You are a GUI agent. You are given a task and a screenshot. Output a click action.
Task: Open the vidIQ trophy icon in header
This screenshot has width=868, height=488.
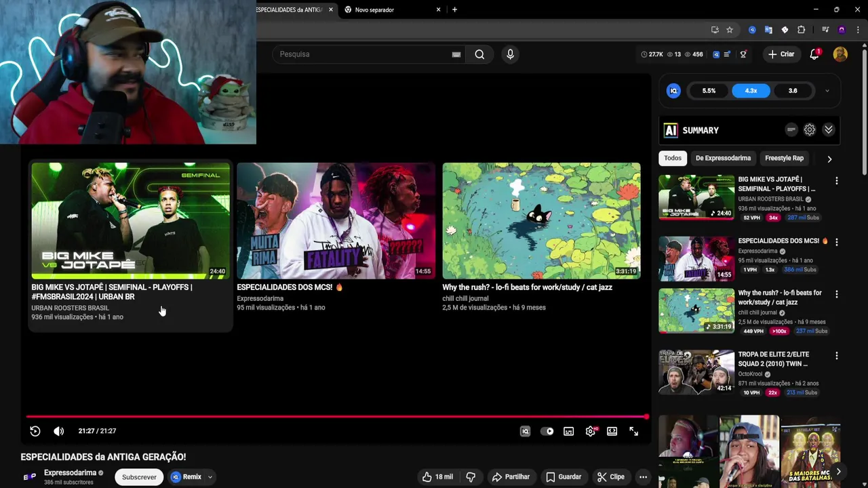(x=743, y=54)
